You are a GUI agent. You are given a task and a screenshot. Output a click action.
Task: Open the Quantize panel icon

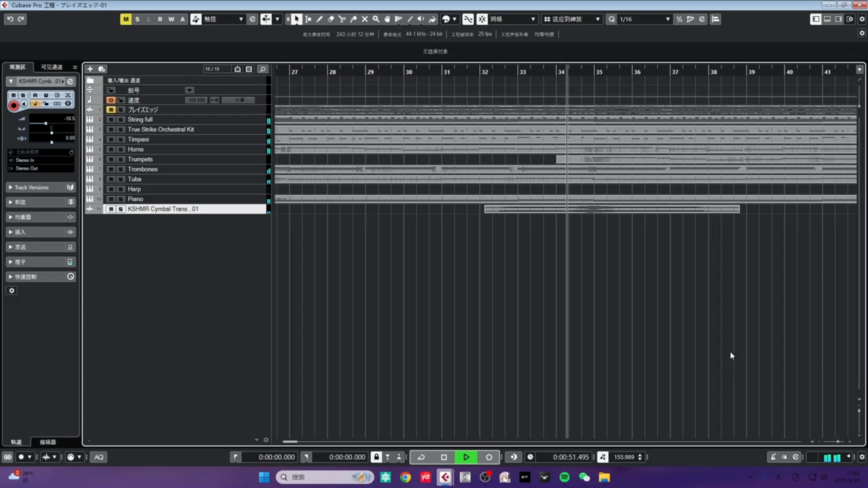[702, 19]
